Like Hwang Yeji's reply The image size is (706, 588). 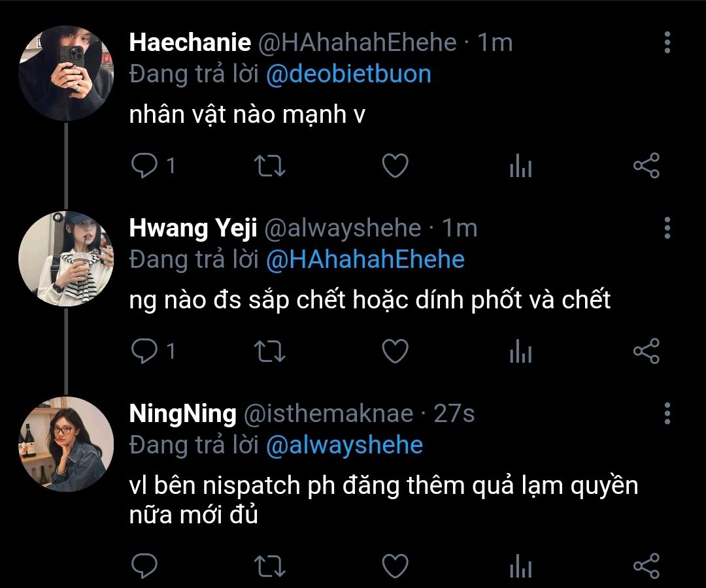click(x=395, y=351)
